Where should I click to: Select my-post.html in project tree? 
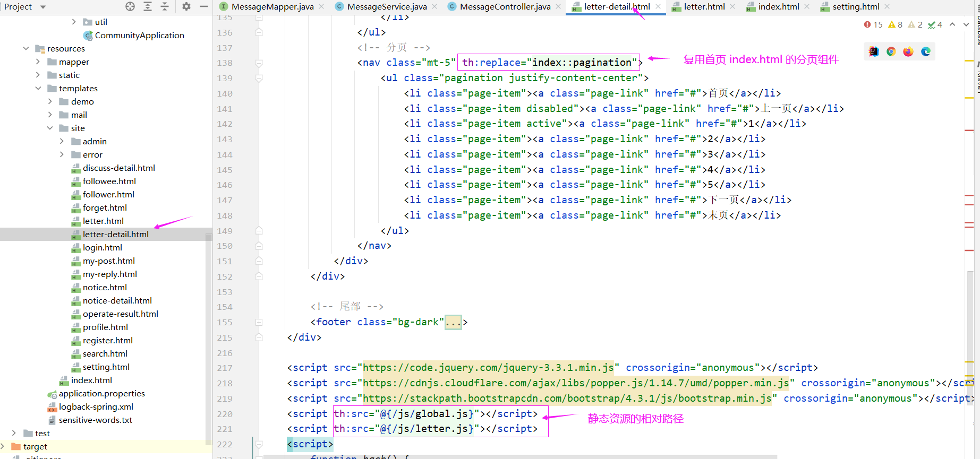tap(103, 261)
